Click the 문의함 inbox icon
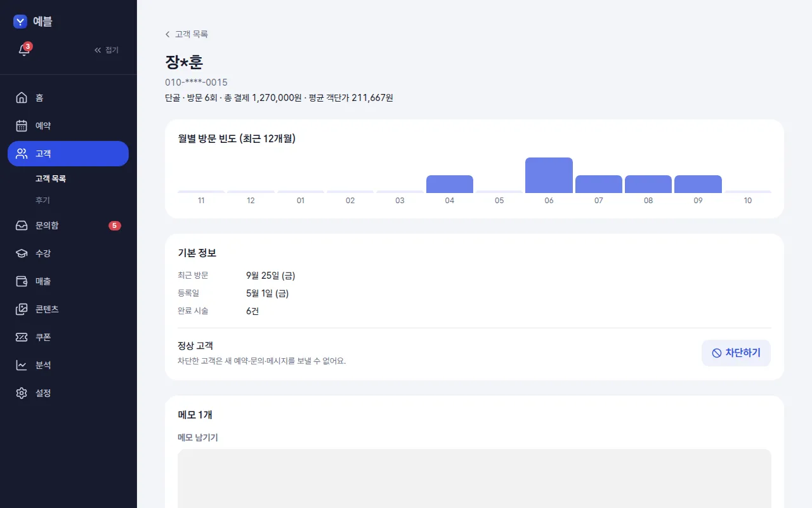This screenshot has width=812, height=508. click(22, 225)
